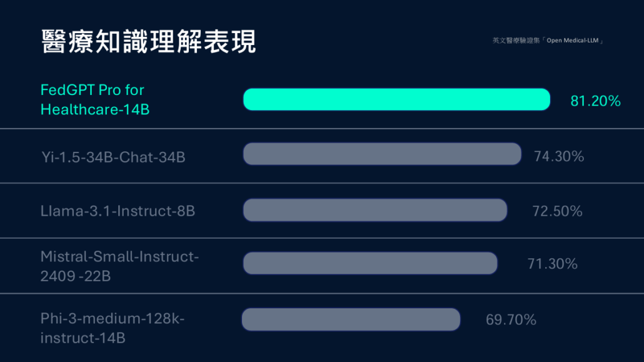Click the Mistral-Small-Instruct gray bar
The image size is (644, 362).
pyautogui.click(x=370, y=263)
